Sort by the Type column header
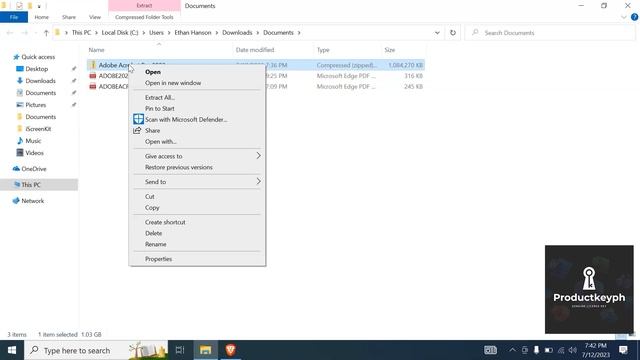Viewport: 640px width, 360px height. (323, 50)
